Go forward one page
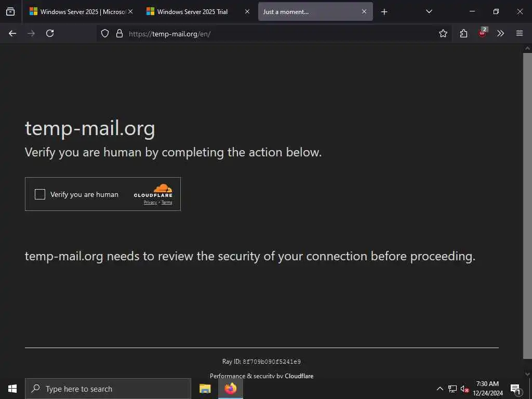The height and width of the screenshot is (399, 532). tap(31, 33)
